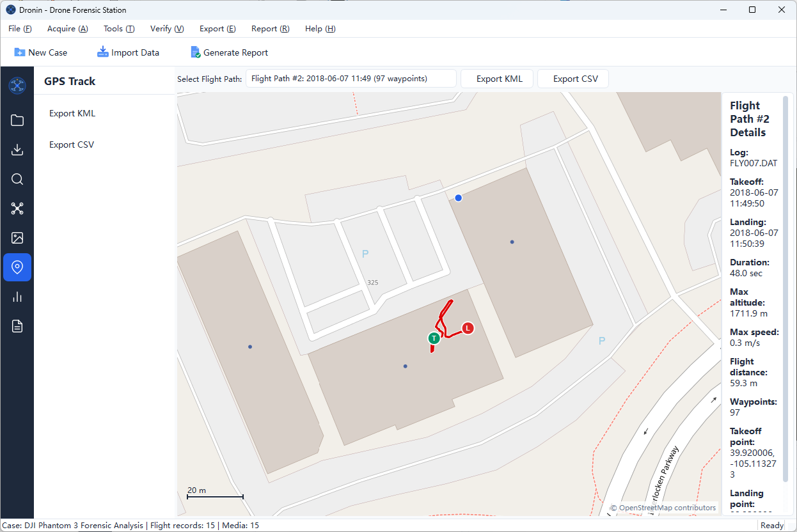Click the 1711.9 m max altitude value

click(x=749, y=313)
